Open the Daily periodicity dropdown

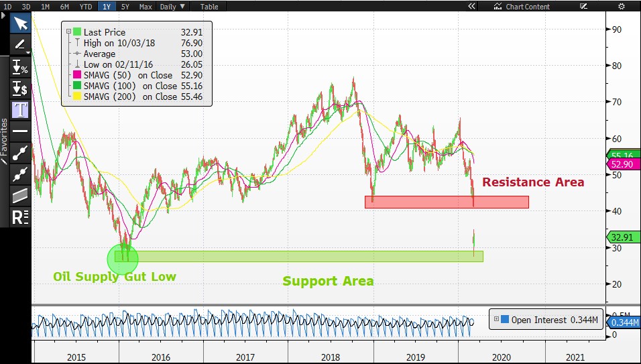pos(172,7)
